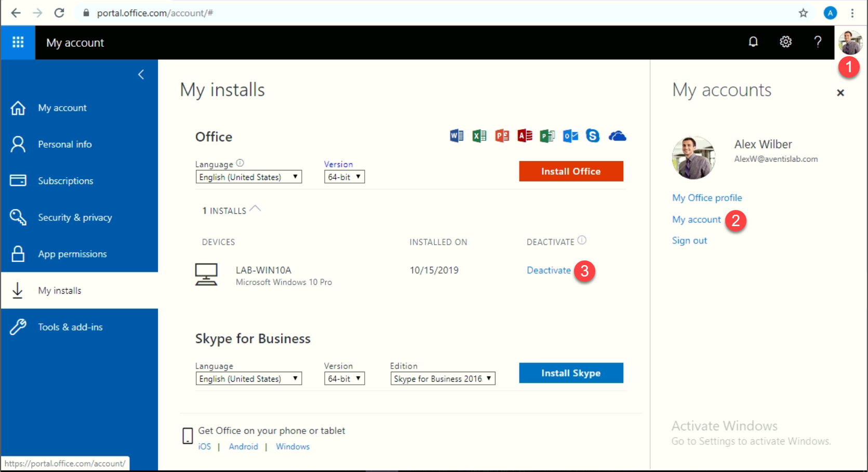
Task: Click the phone icon near Get Office
Action: click(x=188, y=436)
